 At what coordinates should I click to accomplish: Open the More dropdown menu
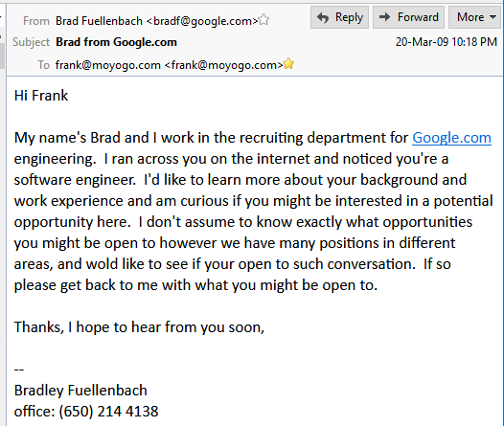click(474, 17)
